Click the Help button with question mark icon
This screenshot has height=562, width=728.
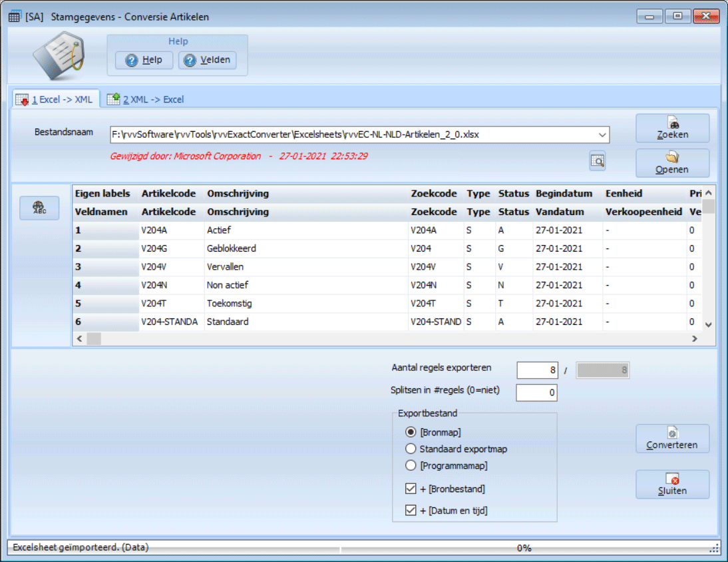[x=144, y=60]
